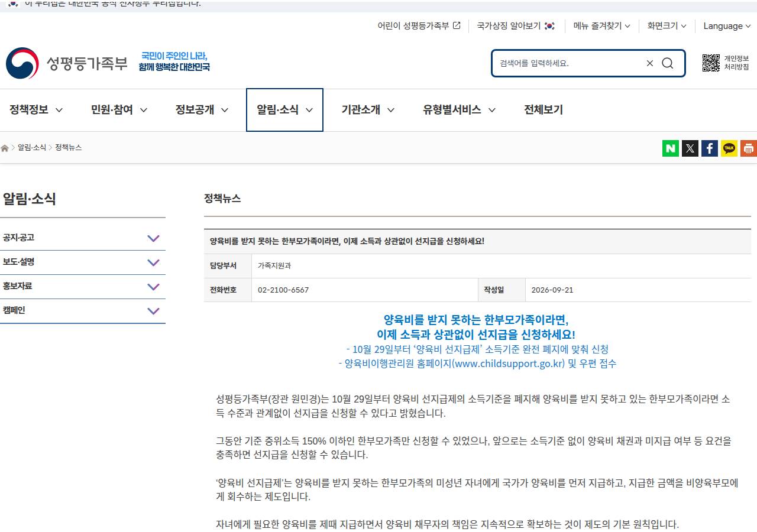Screen dimensions: 757x532
Task: Open the 정보공개 main menu
Action: pyautogui.click(x=202, y=110)
